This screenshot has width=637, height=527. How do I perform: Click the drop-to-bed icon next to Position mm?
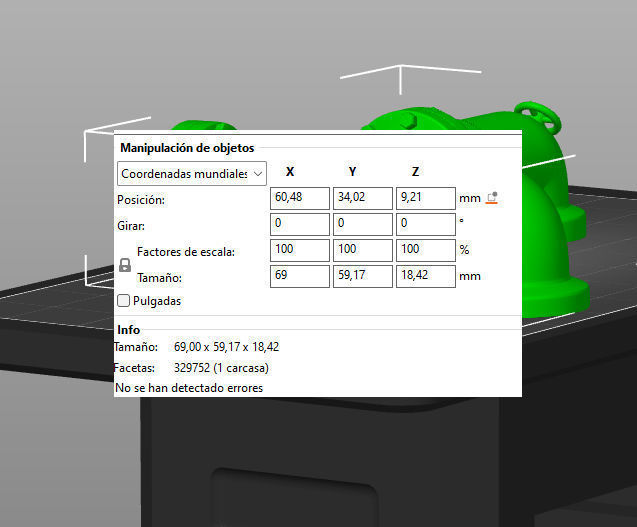click(492, 198)
